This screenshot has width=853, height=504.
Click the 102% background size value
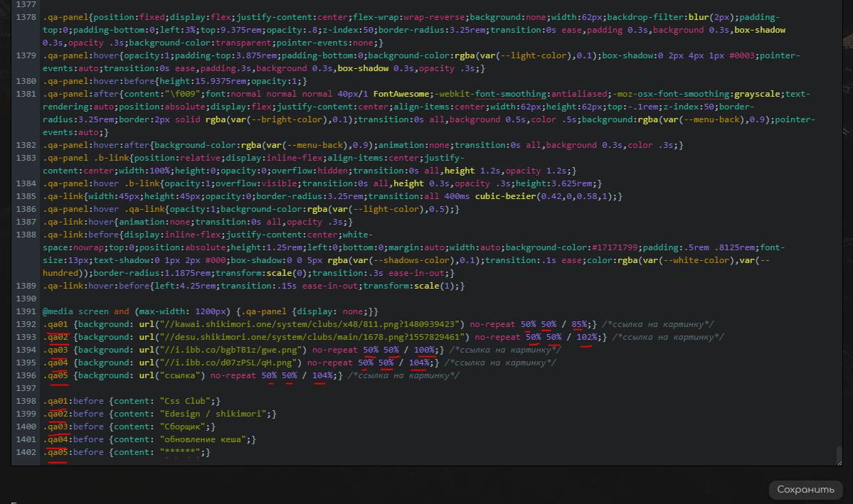point(586,337)
